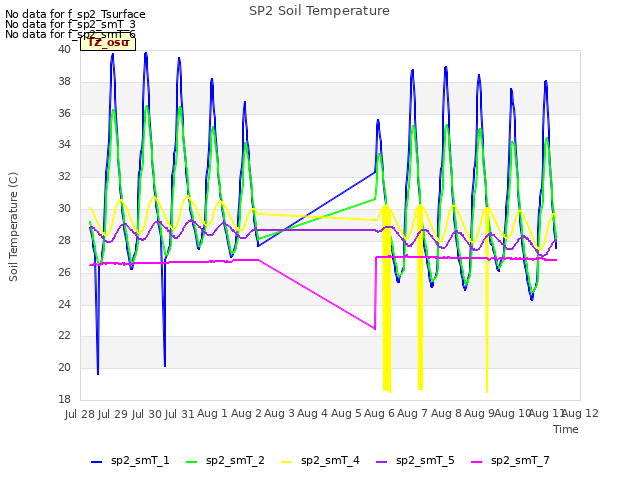Click the 40 y-axis tick label
Image resolution: width=640 pixels, height=480 pixels.
(x=64, y=49)
